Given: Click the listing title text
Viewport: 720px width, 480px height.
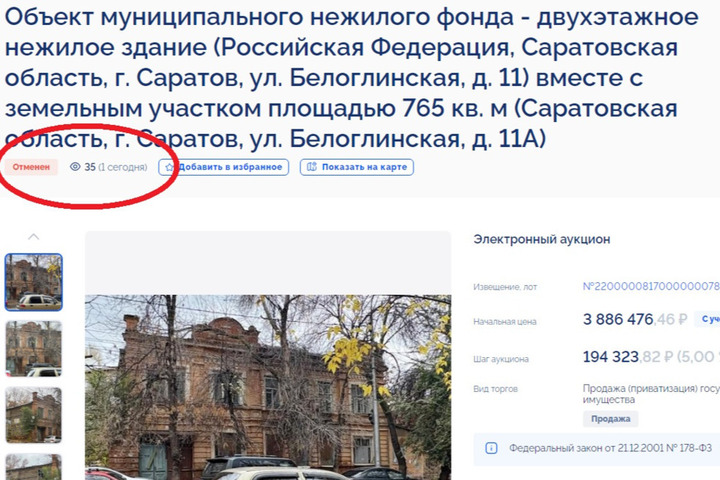Looking at the screenshot, I should 352,78.
